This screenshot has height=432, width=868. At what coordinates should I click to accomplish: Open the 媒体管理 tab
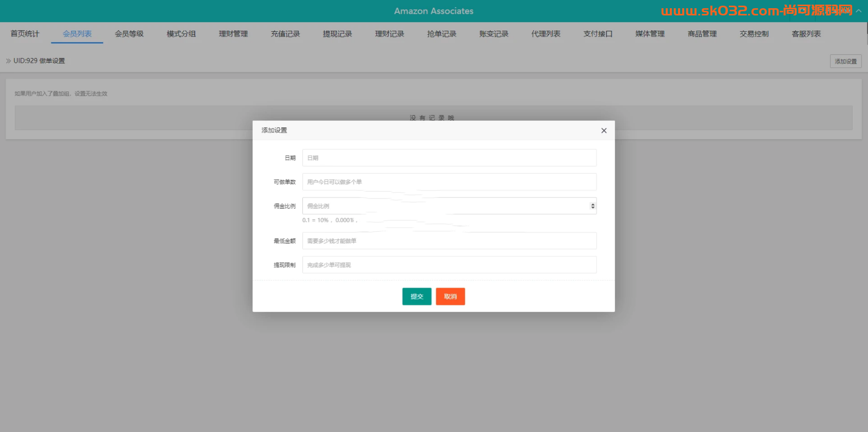click(x=650, y=34)
